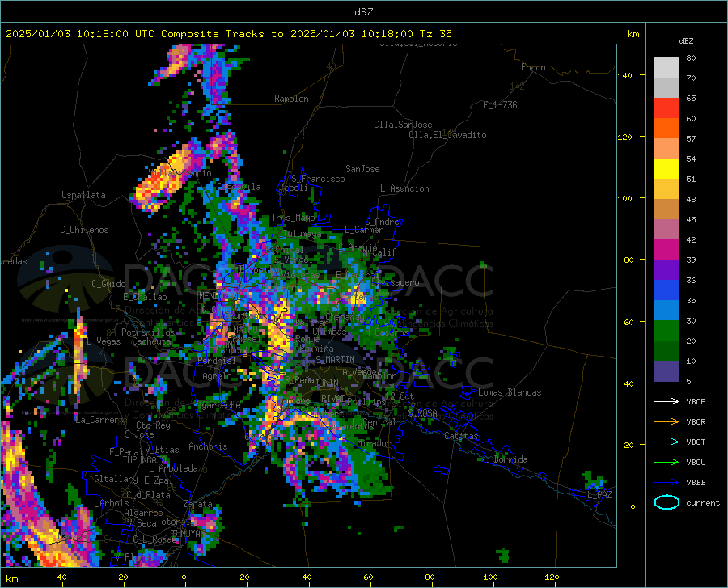Click the light blue 35–30 dBZ swatch
The image size is (728, 588).
pos(667,311)
